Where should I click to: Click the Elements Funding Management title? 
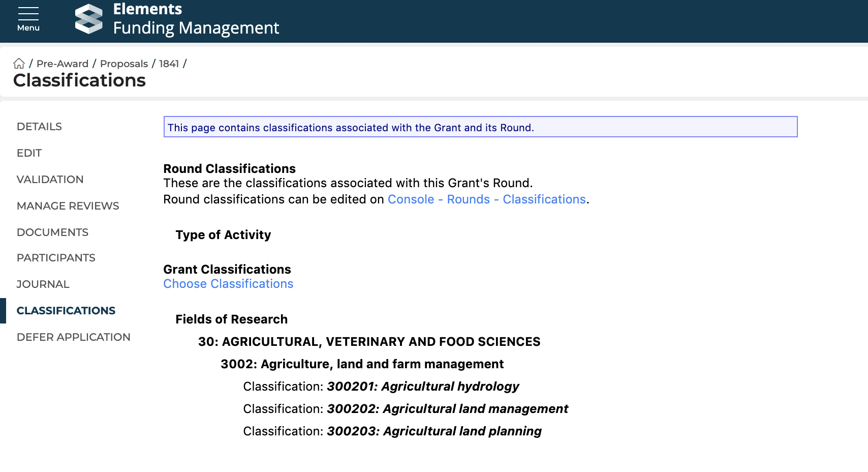point(196,19)
